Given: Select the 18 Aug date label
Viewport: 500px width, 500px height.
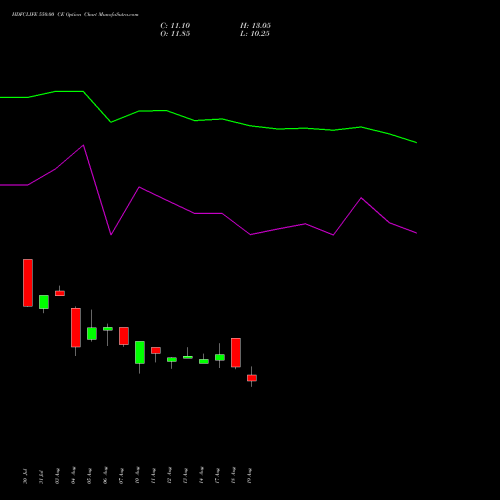Looking at the screenshot, I should pos(233,475).
